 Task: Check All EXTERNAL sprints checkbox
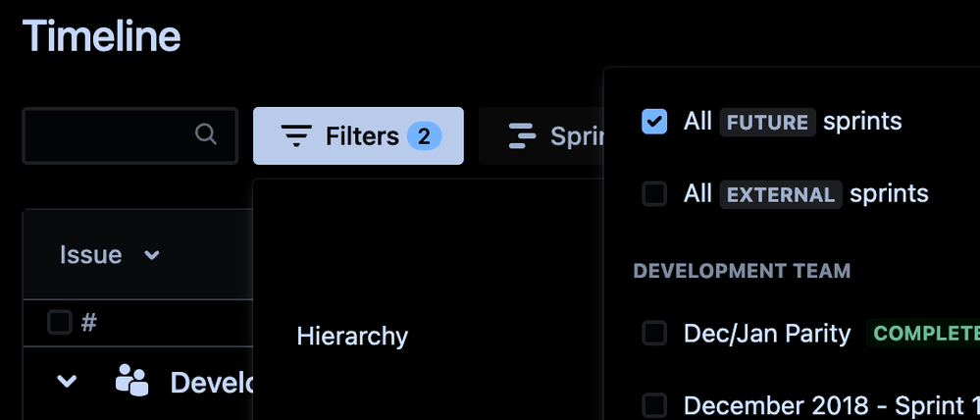click(654, 193)
